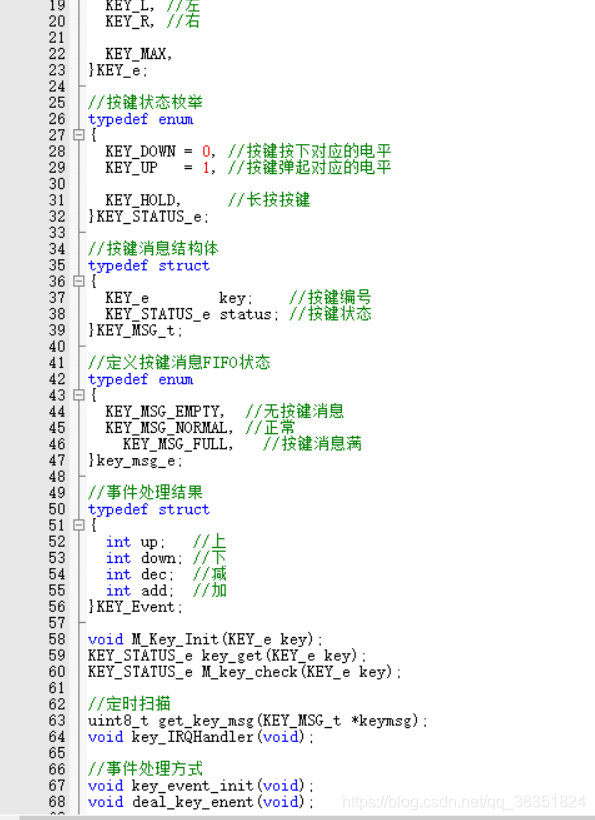Click the comment //定义按键消息FIFO状态

tap(179, 362)
